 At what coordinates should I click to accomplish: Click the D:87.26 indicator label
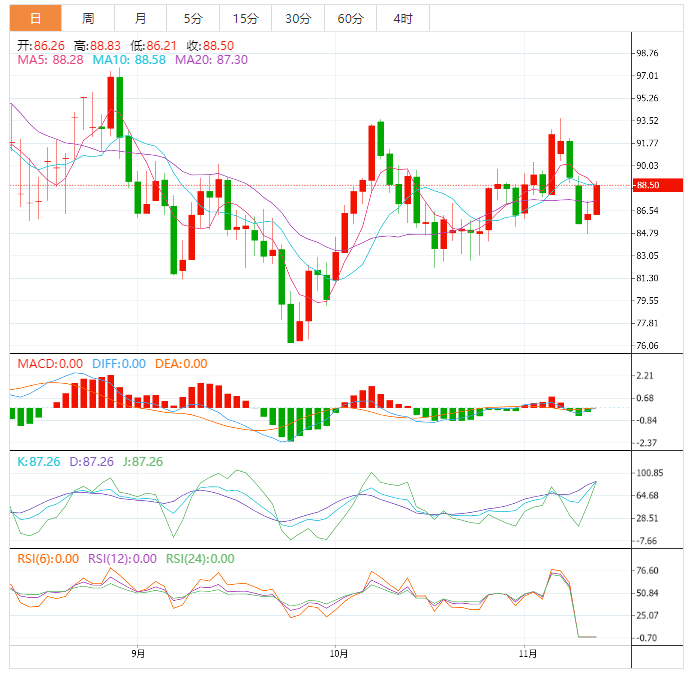(x=92, y=462)
